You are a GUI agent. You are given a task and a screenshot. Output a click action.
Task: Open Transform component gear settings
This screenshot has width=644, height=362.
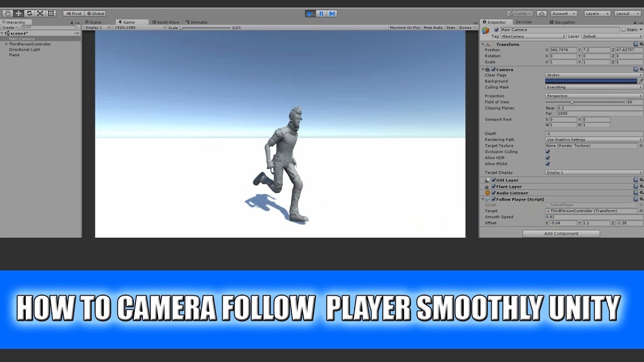pyautogui.click(x=641, y=44)
